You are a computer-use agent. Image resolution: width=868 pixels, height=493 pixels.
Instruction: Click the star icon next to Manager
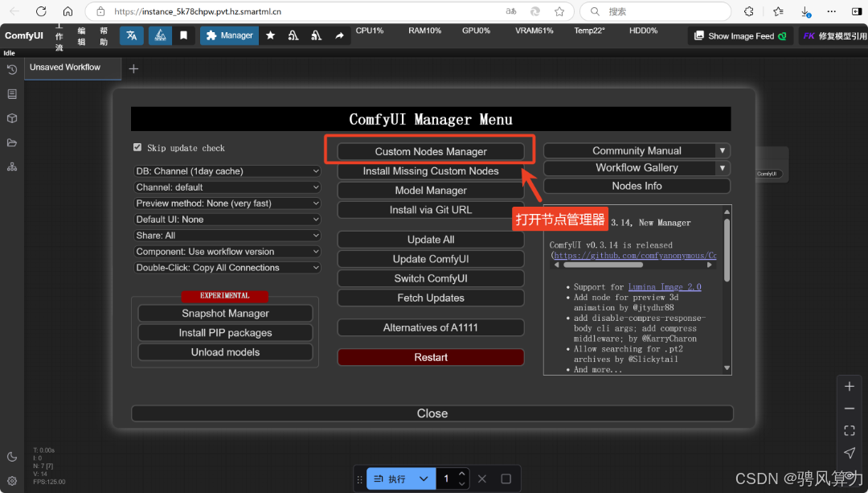[x=270, y=35]
